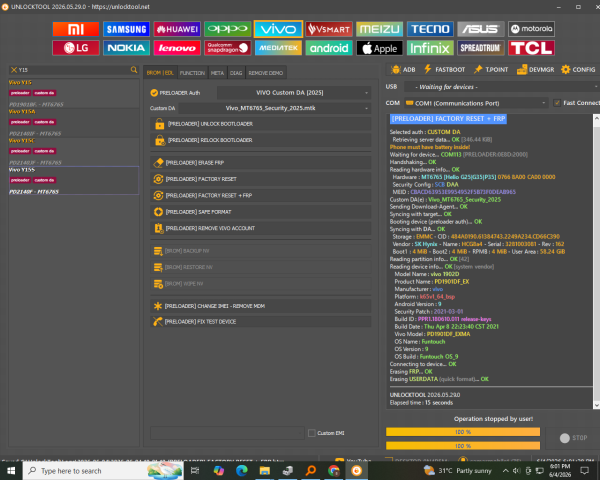Click [PRELOADER] FACTORY RESET + FRP button
The width and height of the screenshot is (600, 480).
point(261,196)
